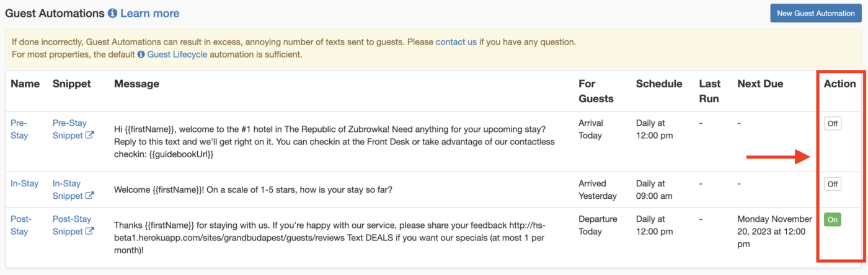Click the Action column header
The width and height of the screenshot is (868, 275).
click(x=839, y=84)
